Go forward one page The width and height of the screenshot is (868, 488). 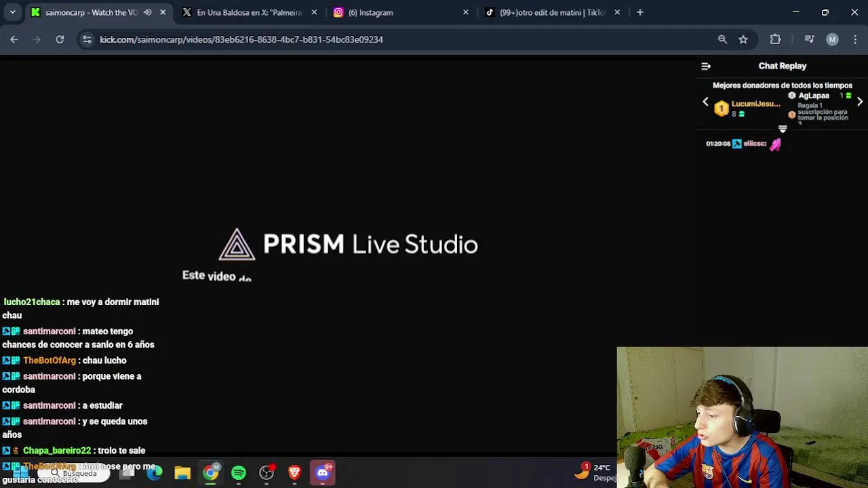point(37,39)
